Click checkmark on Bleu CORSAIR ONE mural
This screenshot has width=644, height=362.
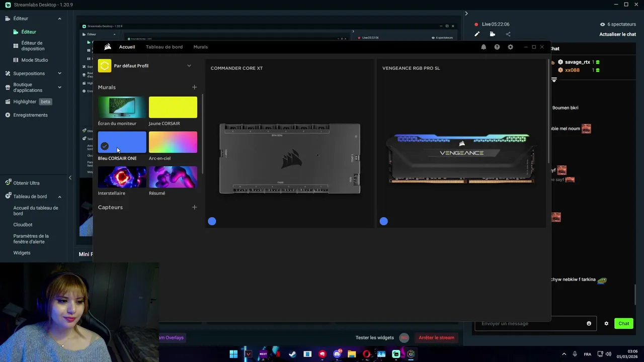tap(105, 146)
